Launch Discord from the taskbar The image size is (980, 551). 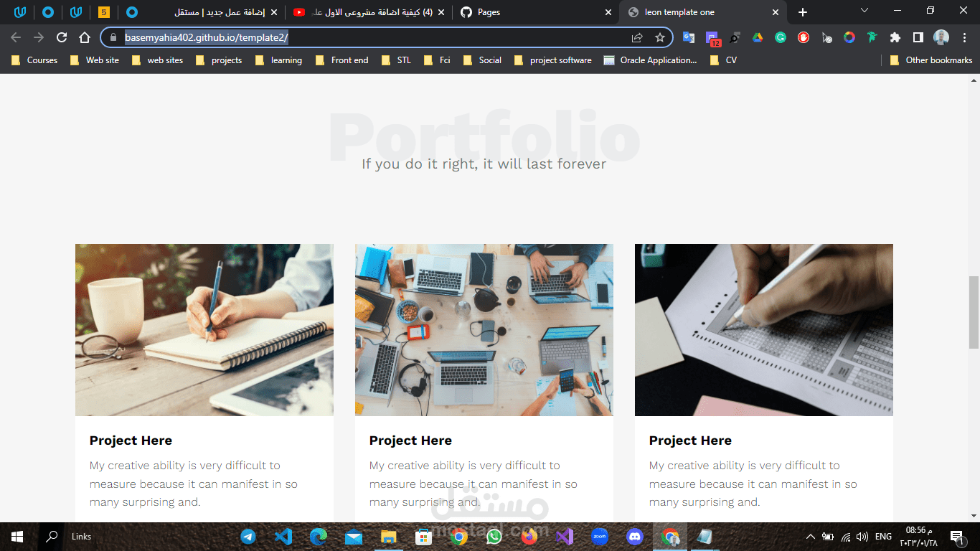635,537
